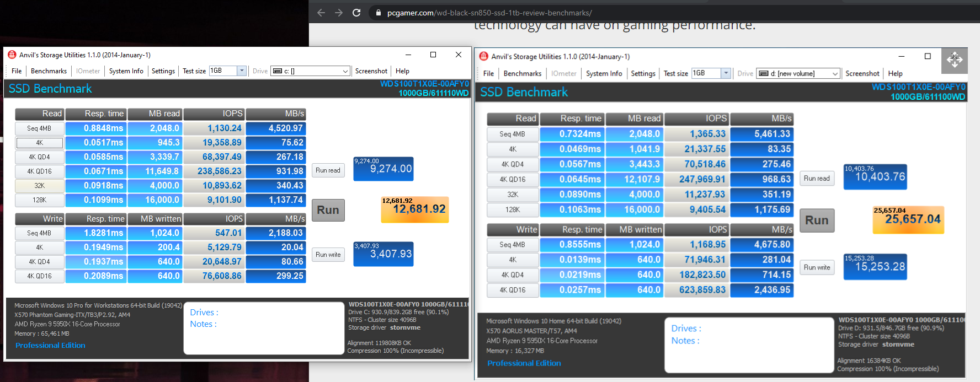Select 32K test in right window
Screen dimensions: 980x382
pos(513,195)
